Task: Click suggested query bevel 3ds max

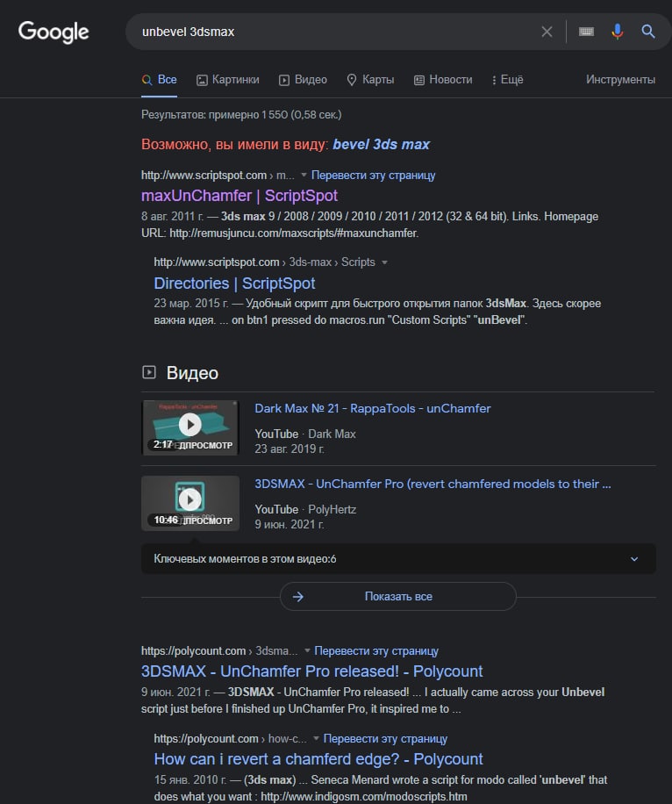Action: [381, 145]
